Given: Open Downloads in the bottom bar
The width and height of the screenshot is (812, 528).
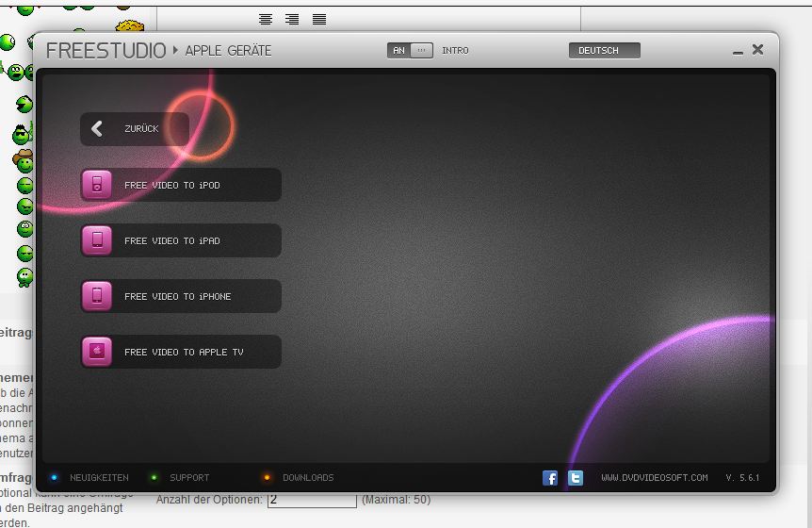Looking at the screenshot, I should [307, 478].
